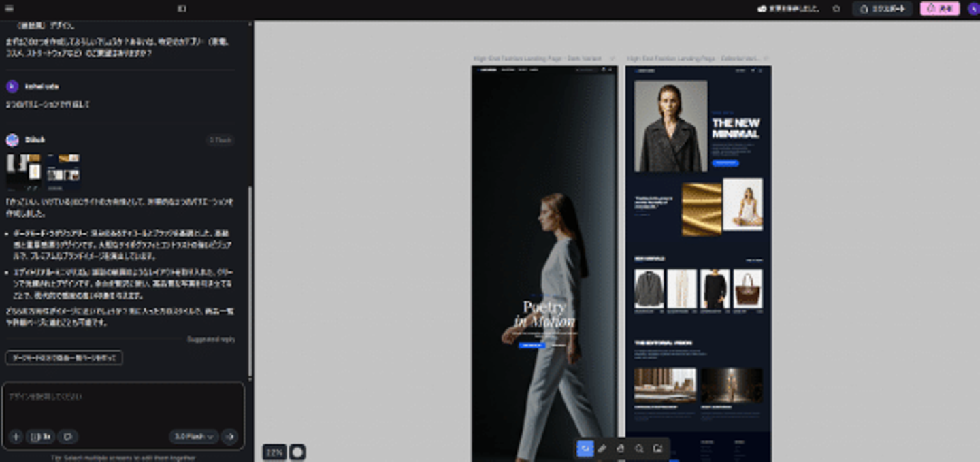Select the hand pan tool in canvas toolbar
980x462 pixels.
(621, 448)
